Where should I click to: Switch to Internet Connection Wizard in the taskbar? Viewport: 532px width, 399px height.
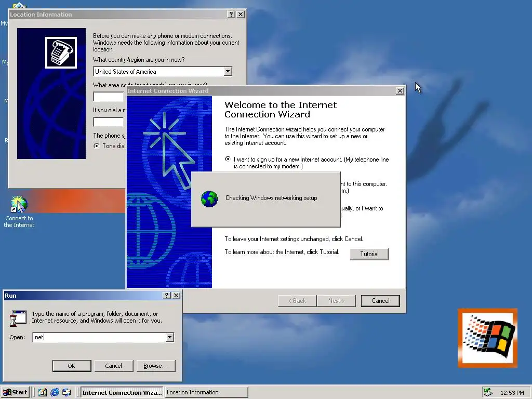[x=122, y=393]
